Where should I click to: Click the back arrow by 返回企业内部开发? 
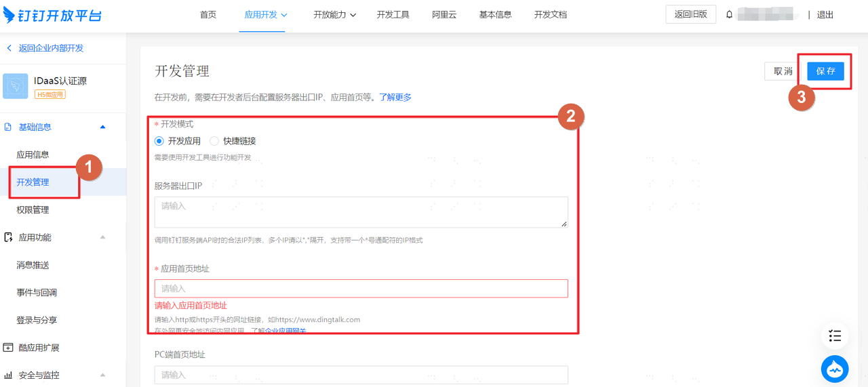(x=9, y=48)
